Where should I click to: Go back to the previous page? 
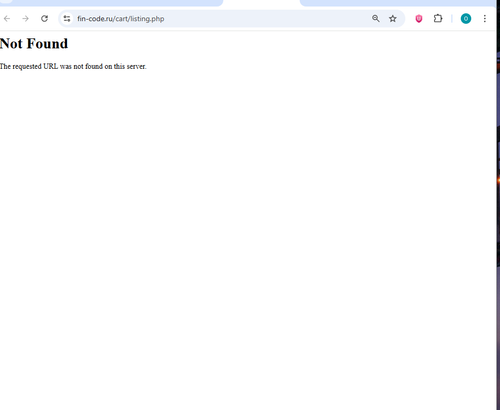tap(7, 19)
